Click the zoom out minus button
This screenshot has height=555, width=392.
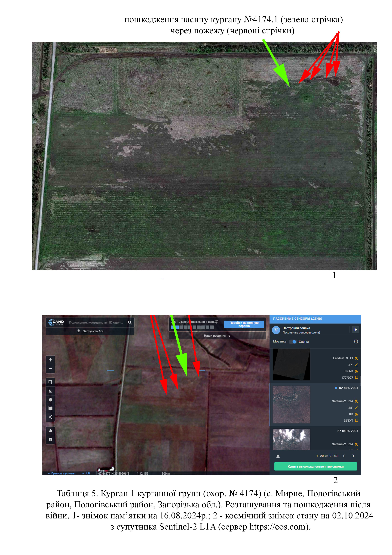(50, 369)
